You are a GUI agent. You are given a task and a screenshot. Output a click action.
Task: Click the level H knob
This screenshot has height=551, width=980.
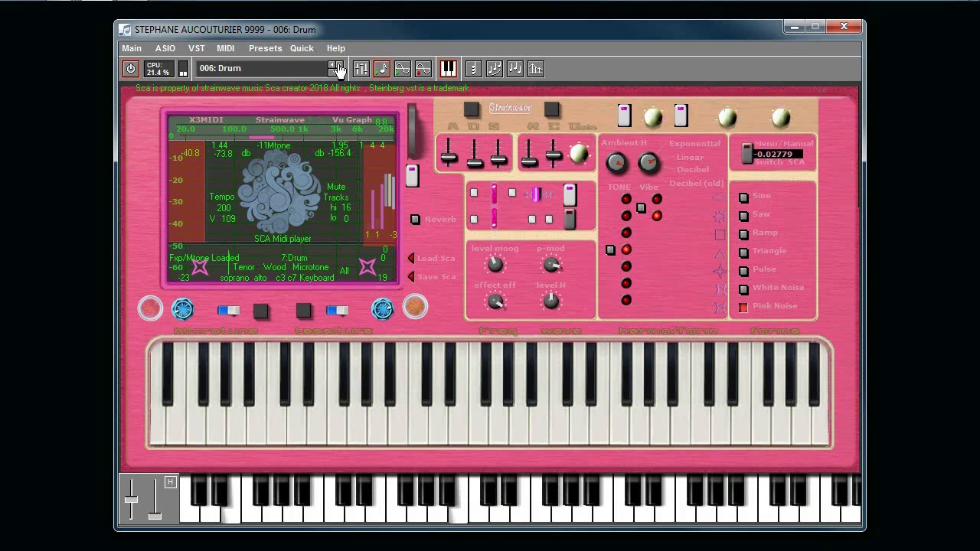tap(551, 302)
